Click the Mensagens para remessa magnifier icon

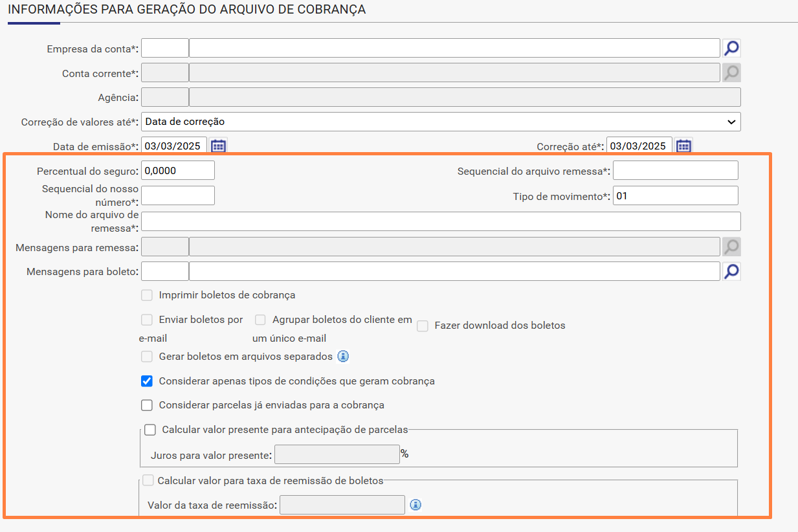pyautogui.click(x=731, y=247)
